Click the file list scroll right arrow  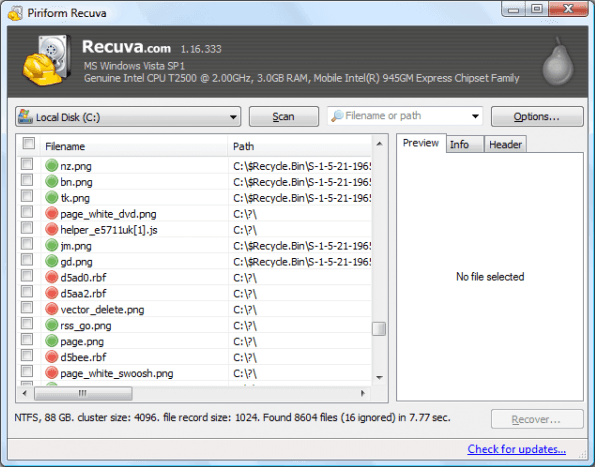point(363,393)
